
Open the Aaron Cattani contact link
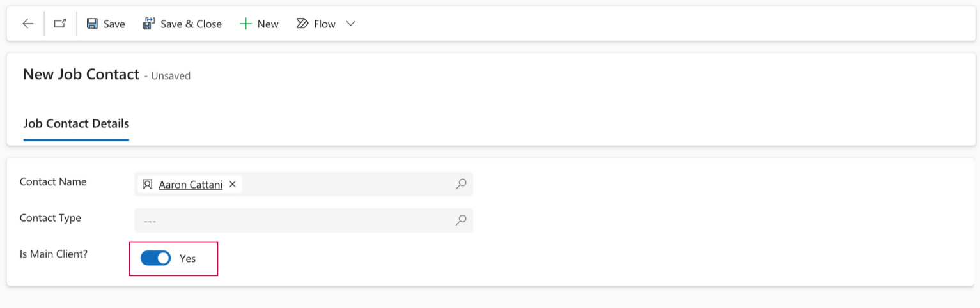pyautogui.click(x=191, y=185)
